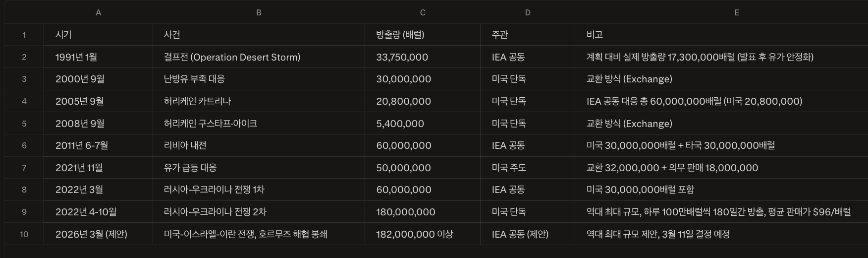Select column B header
Screen dimensions: 868x258
point(259,13)
